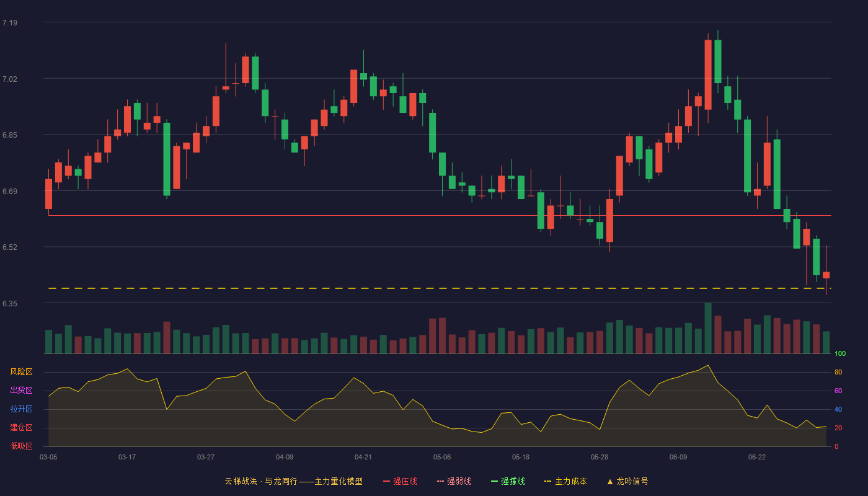Click the 03-27 date label
The height and width of the screenshot is (496, 868).
[x=206, y=457]
